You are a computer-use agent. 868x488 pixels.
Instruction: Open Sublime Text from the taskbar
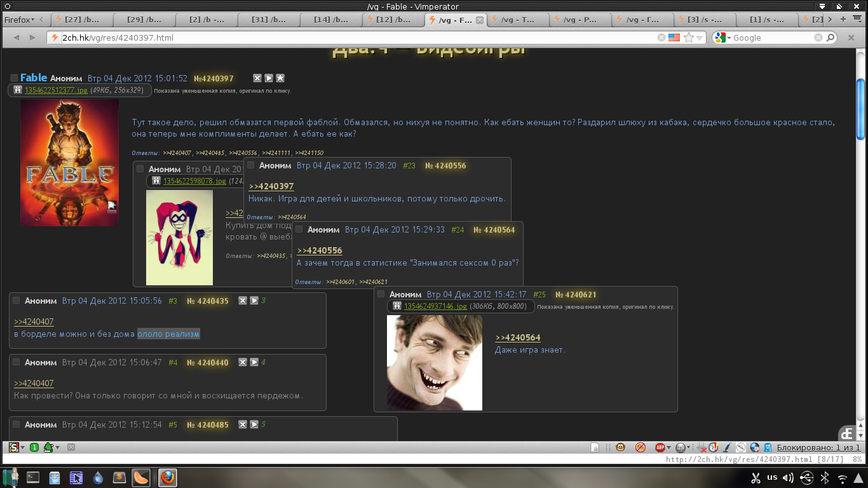tap(119, 477)
